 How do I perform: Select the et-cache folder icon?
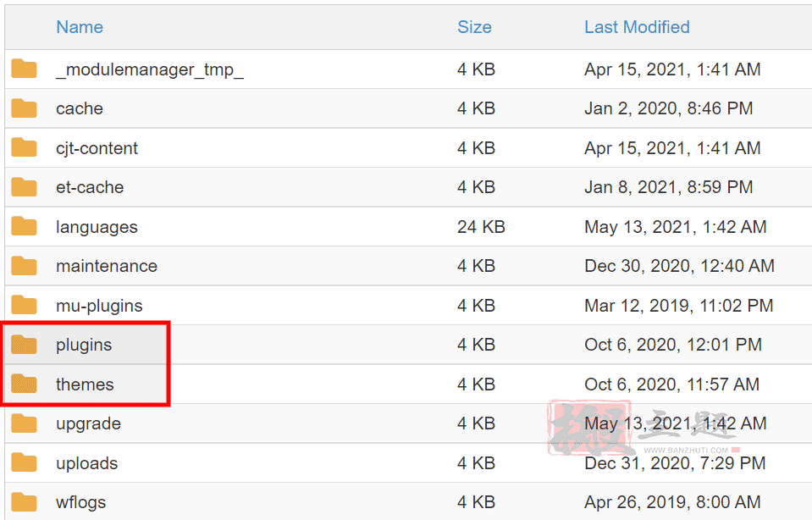pos(24,187)
